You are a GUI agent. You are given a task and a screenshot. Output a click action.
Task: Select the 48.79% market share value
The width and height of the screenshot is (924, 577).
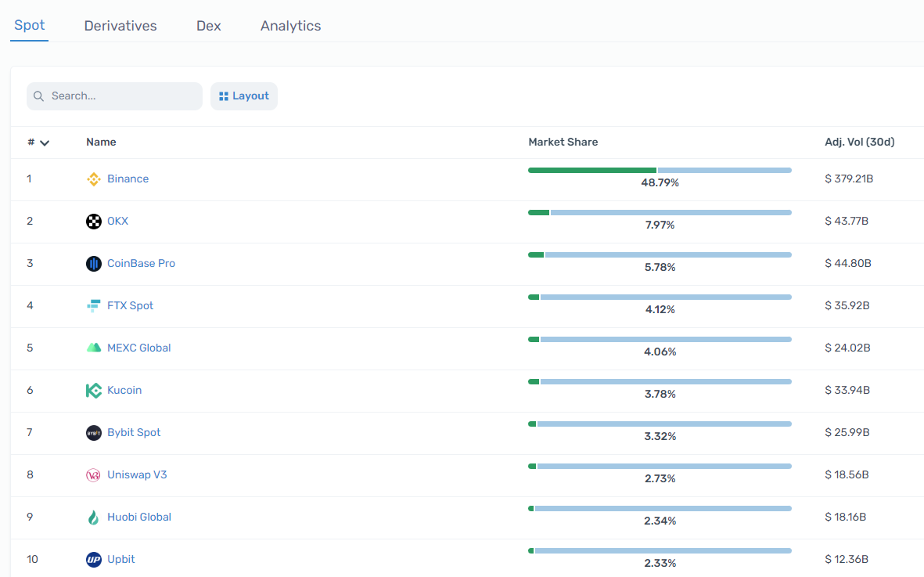pos(660,182)
